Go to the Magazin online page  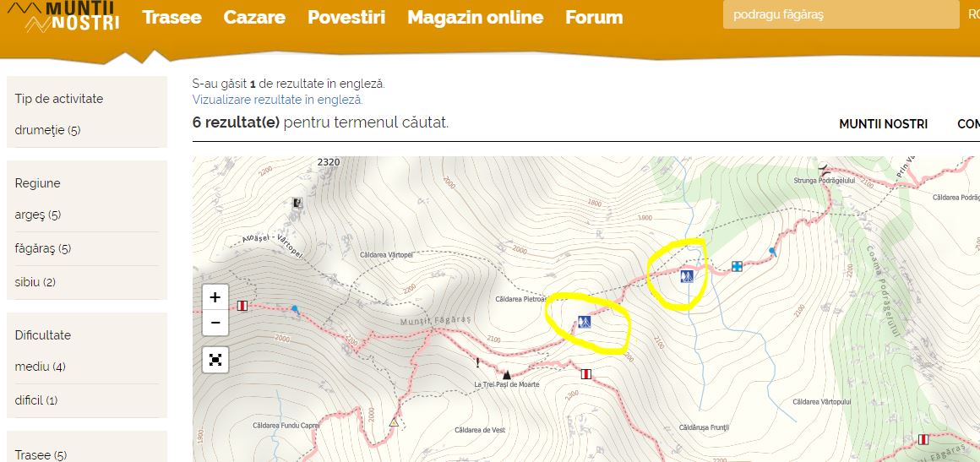pos(475,17)
